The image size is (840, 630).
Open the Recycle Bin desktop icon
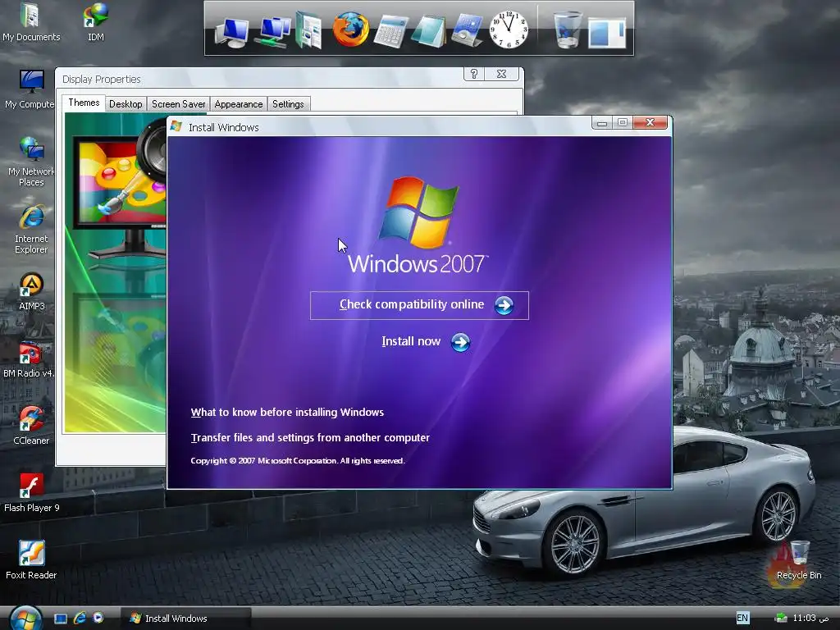pyautogui.click(x=799, y=559)
